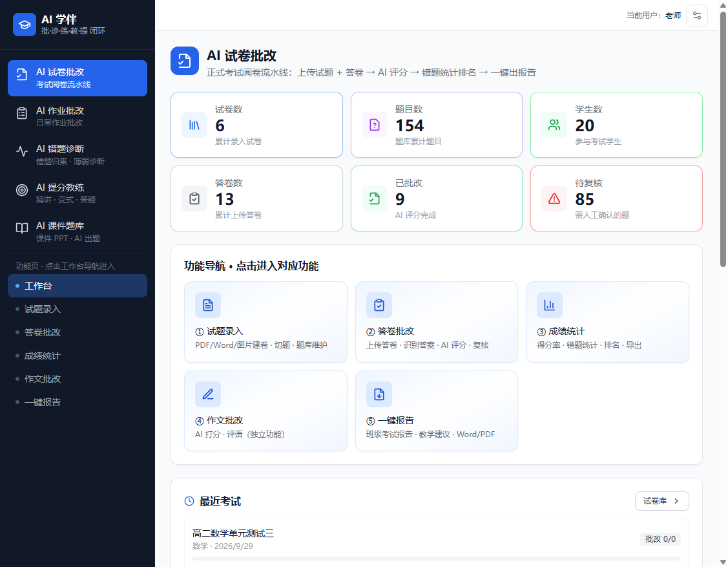Go to 试题录入 in the sidebar sub-navigation
The image size is (728, 567).
coord(78,309)
